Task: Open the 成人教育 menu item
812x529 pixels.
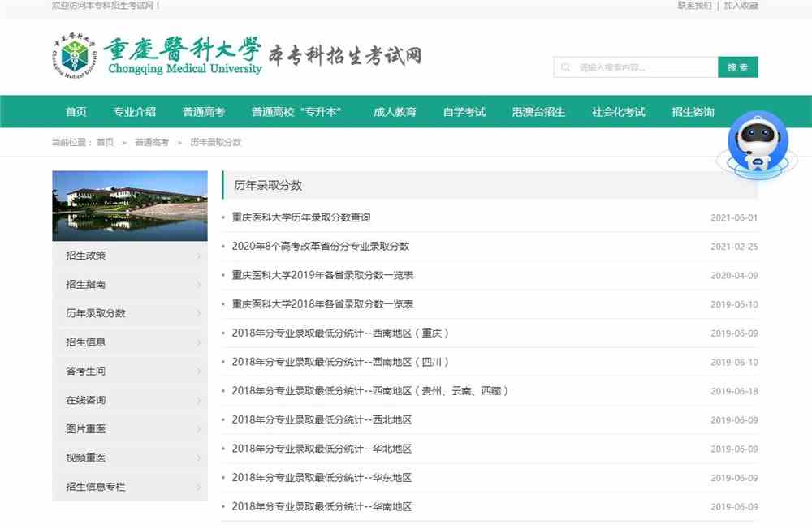Action: (395, 112)
